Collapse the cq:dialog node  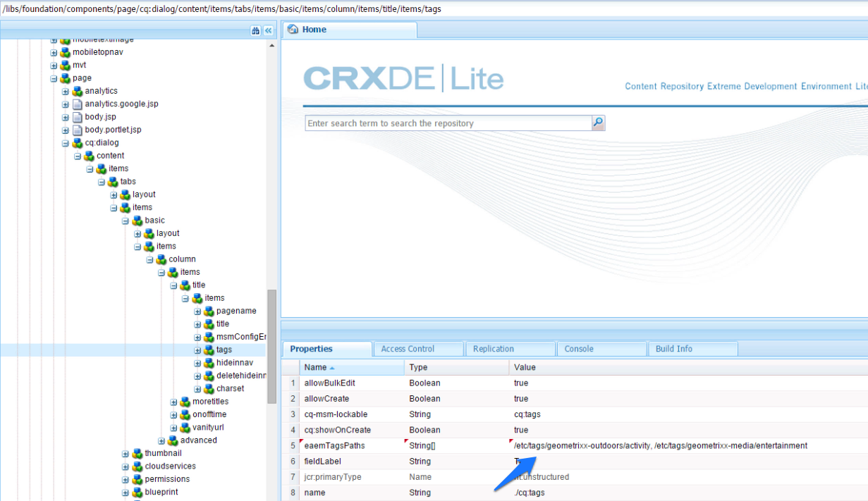(x=66, y=143)
